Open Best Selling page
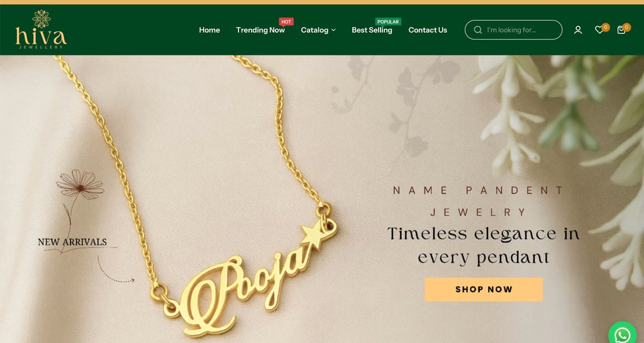This screenshot has width=644, height=343. 372,30
